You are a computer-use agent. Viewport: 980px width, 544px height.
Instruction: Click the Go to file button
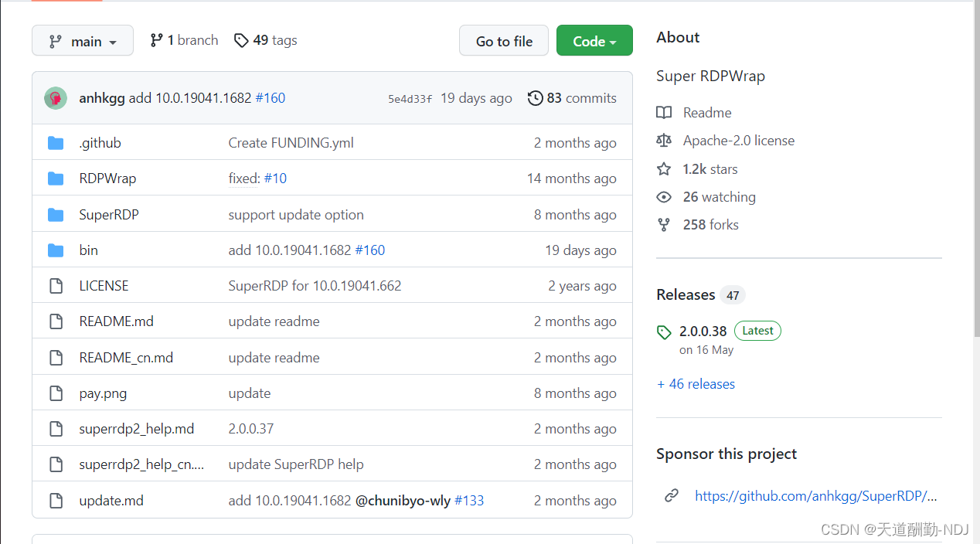click(x=504, y=41)
